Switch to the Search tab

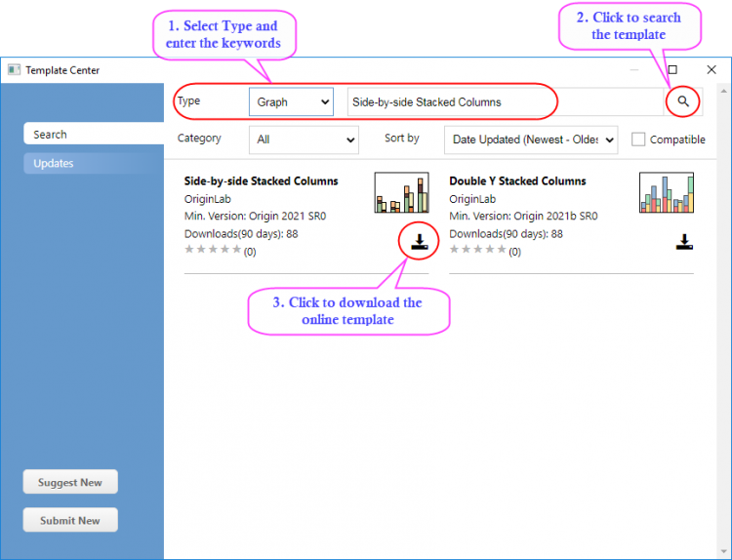click(x=93, y=135)
